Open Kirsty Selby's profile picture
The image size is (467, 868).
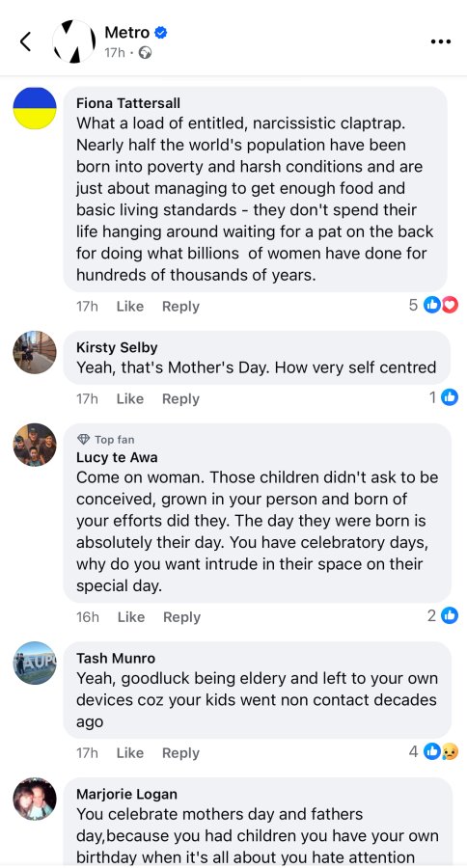[x=35, y=353]
